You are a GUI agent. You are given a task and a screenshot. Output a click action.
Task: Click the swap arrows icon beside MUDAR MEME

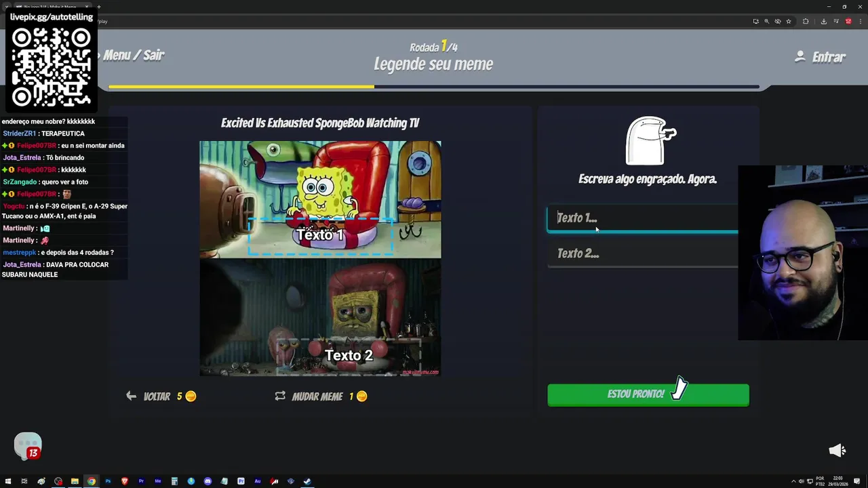280,396
